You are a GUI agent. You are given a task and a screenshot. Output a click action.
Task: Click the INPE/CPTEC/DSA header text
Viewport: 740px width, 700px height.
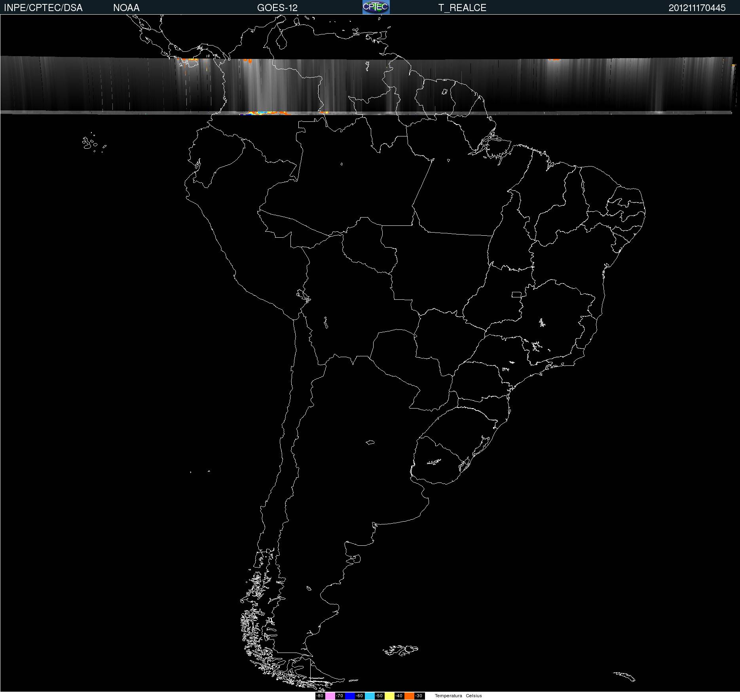coord(43,8)
